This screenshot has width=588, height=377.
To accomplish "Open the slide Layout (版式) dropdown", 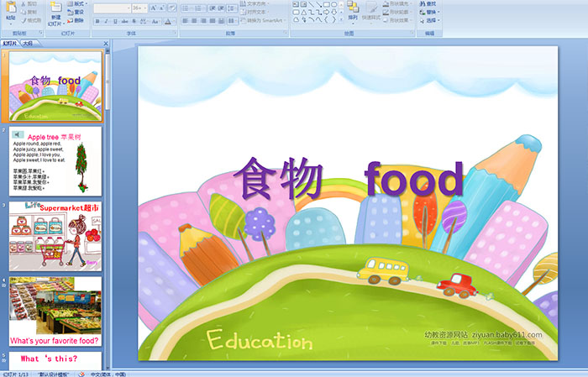I will pos(77,3).
